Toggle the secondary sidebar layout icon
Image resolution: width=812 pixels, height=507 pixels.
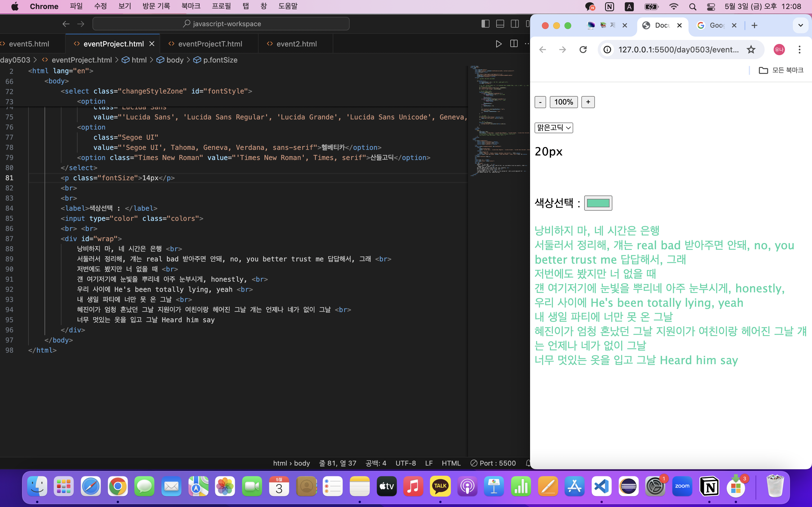(x=515, y=24)
